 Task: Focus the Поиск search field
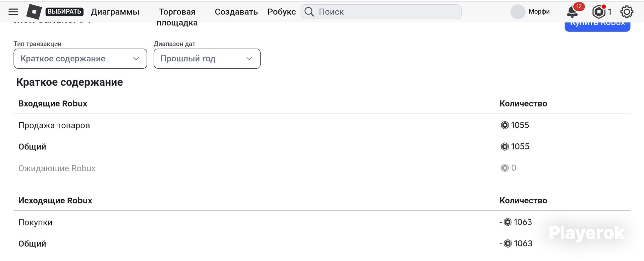point(381,12)
